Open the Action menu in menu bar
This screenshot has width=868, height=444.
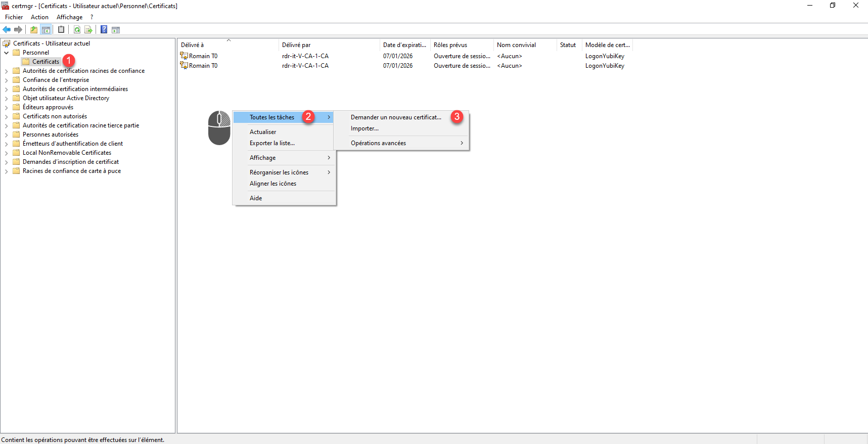39,17
